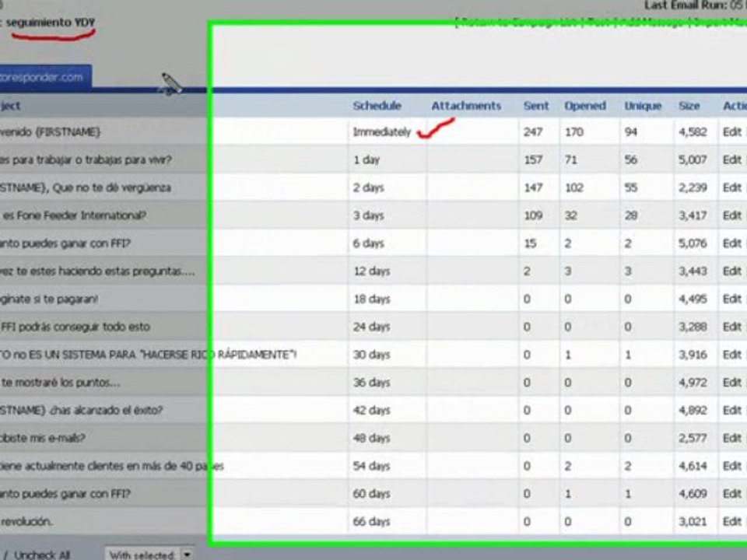The image size is (747, 560).
Task: Click the '2,577' size cell
Action: 693,438
